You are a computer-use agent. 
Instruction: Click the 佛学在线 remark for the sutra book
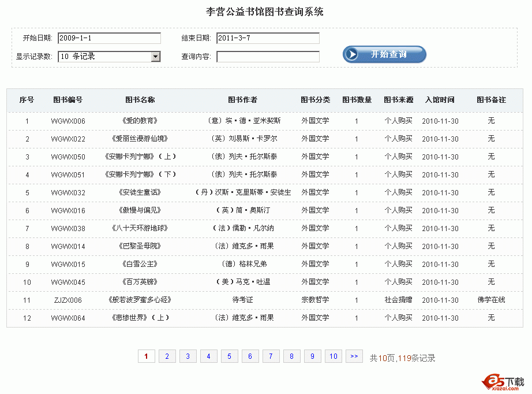491,300
